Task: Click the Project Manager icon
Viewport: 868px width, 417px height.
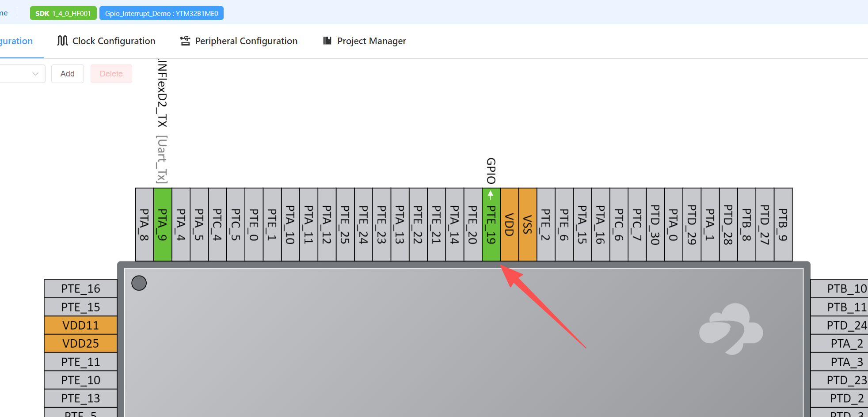Action: coord(327,41)
